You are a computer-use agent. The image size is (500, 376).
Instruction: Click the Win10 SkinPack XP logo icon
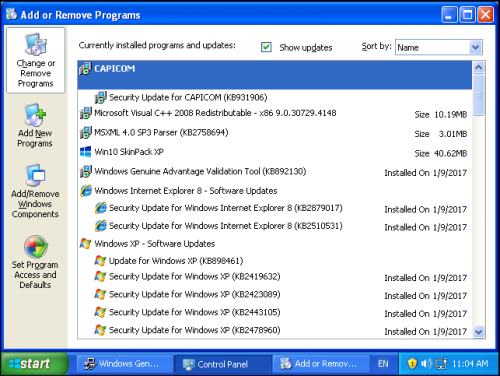pos(86,152)
